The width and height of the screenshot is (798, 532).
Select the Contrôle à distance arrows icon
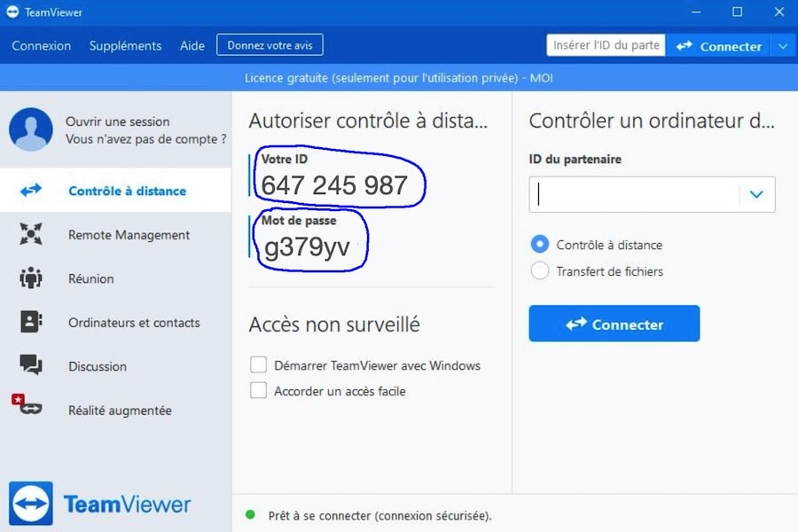(x=31, y=191)
